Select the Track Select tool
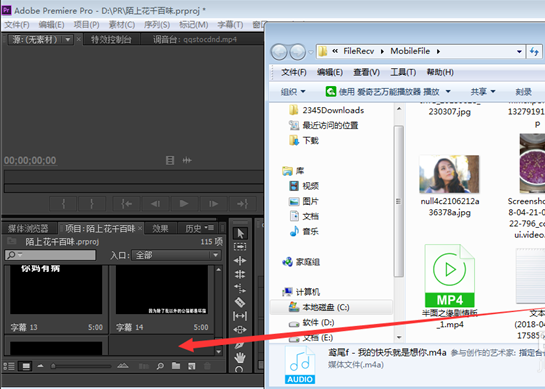Viewport: 545px width, 389px height. coord(240,247)
